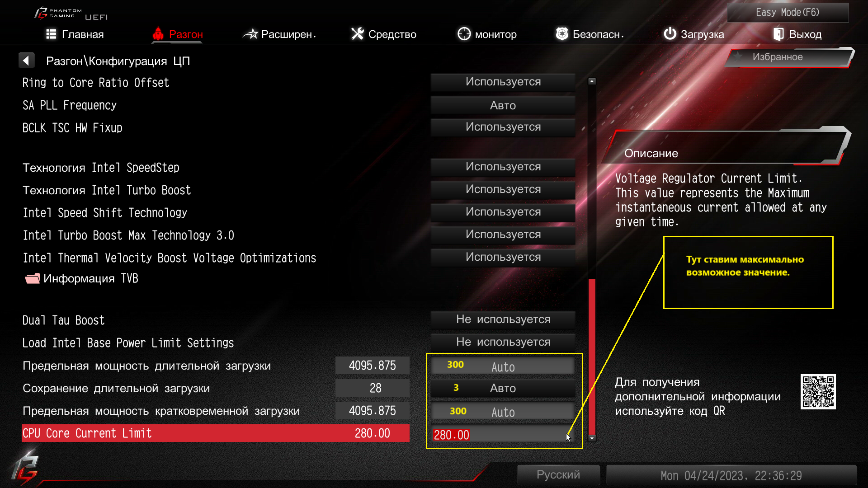This screenshot has width=868, height=488.
Task: Switch to the Расширен. tab
Action: click(x=279, y=34)
